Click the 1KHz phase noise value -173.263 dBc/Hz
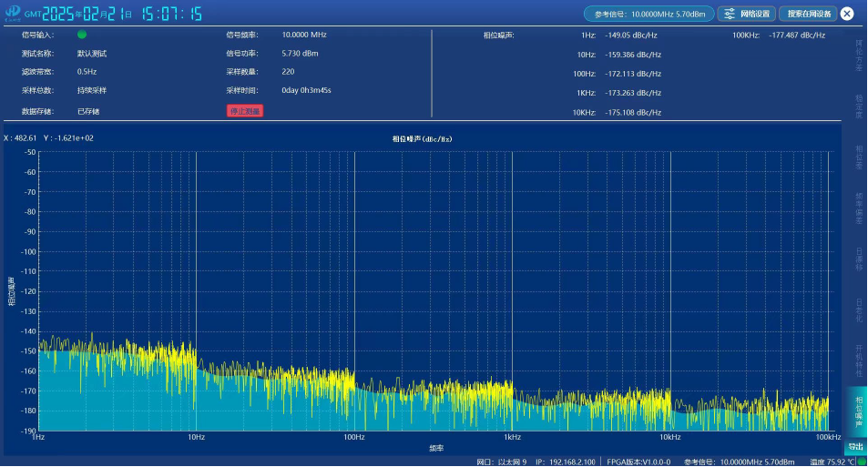 point(633,93)
